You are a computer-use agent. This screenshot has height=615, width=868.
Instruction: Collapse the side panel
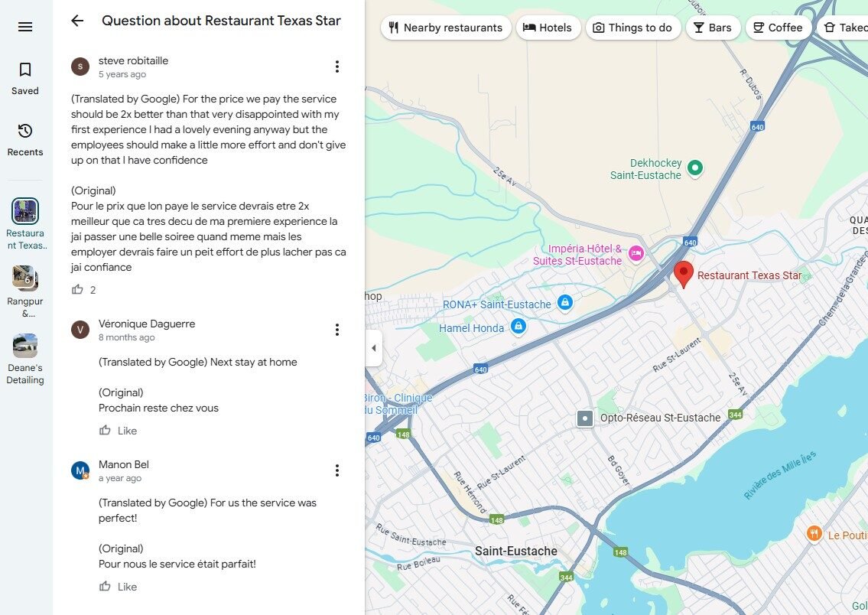[373, 348]
